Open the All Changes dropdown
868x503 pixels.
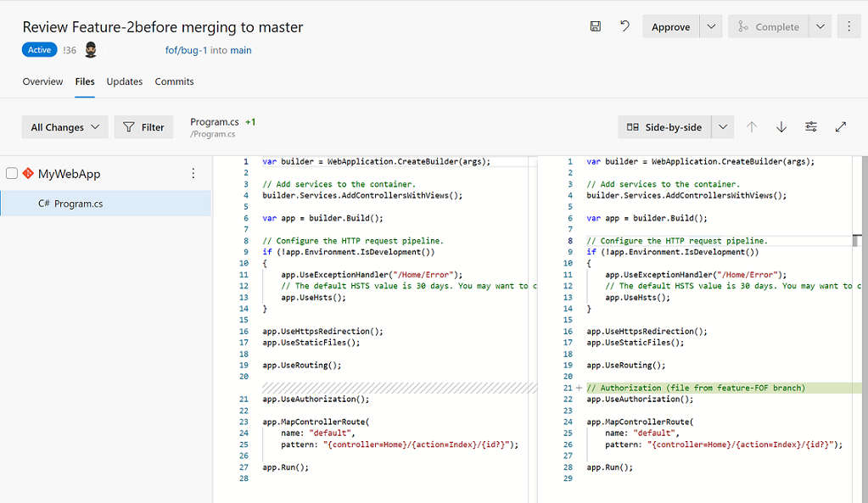pyautogui.click(x=64, y=126)
